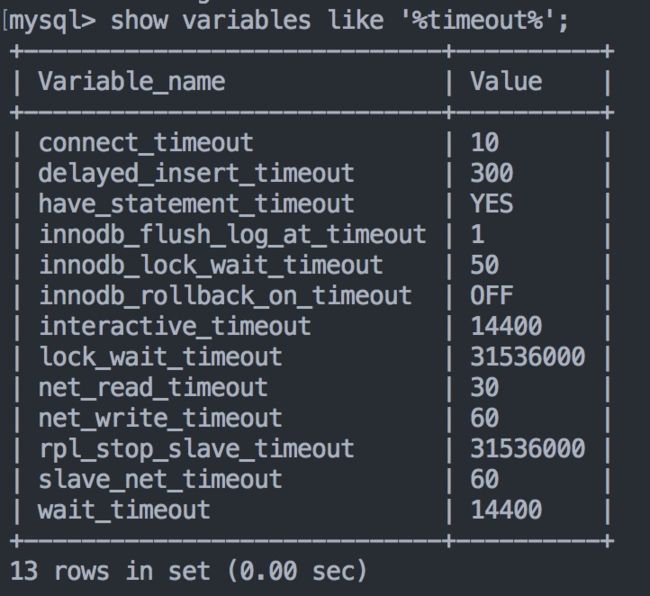
Task: Click the rpl_stop_slave_timeout variable
Action: pos(196,449)
